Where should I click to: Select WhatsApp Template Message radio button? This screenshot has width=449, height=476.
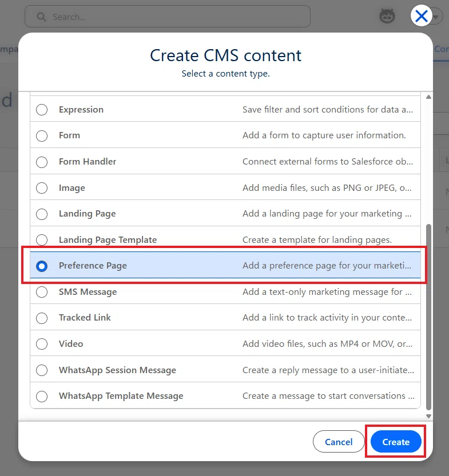[x=42, y=396]
